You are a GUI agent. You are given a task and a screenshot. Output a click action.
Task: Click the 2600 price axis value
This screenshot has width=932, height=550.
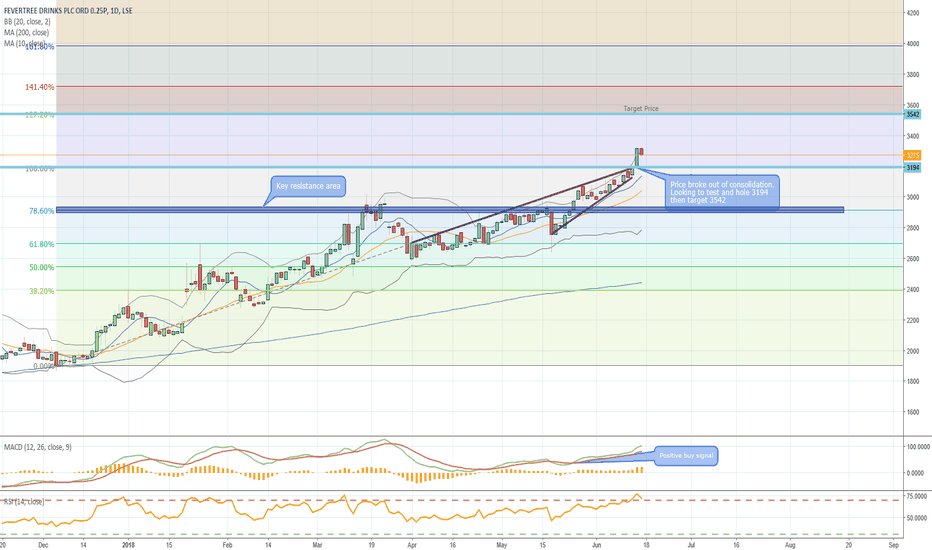912,259
